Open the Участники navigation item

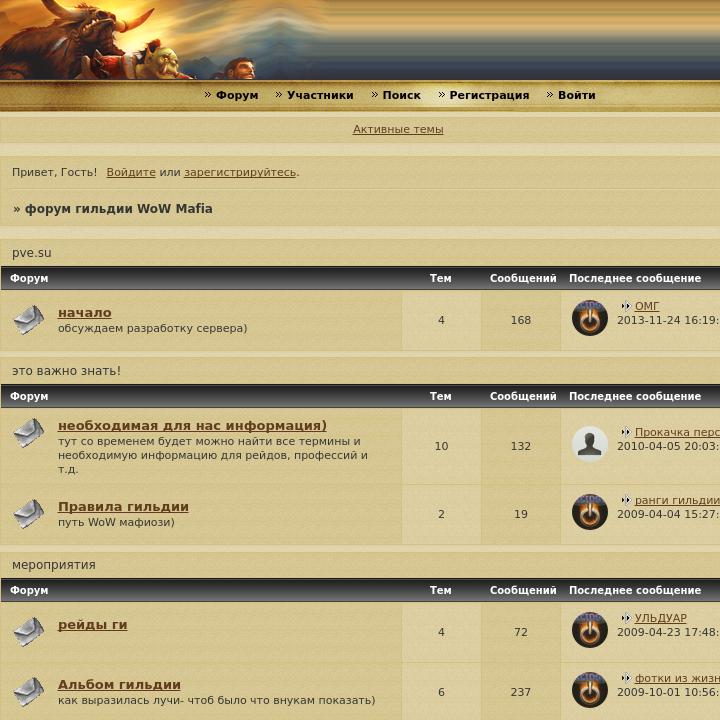[x=320, y=95]
